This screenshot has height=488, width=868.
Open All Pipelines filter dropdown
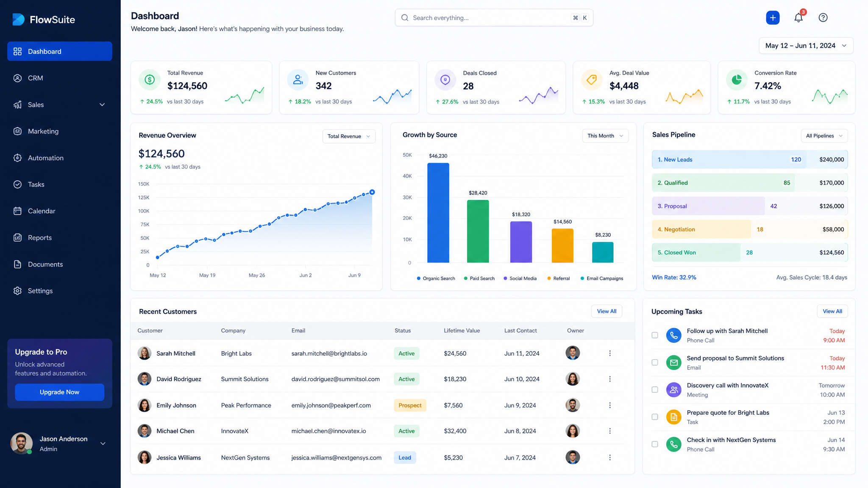point(824,136)
